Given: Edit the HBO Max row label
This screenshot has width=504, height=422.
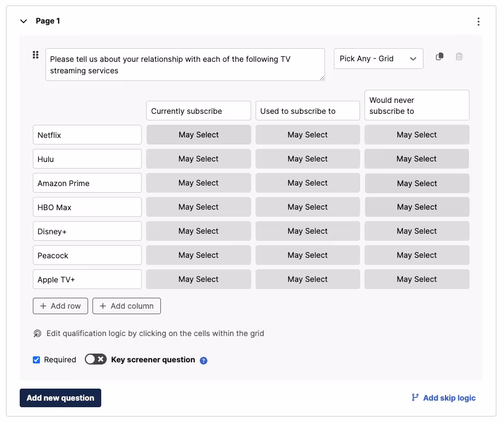Looking at the screenshot, I should [87, 207].
